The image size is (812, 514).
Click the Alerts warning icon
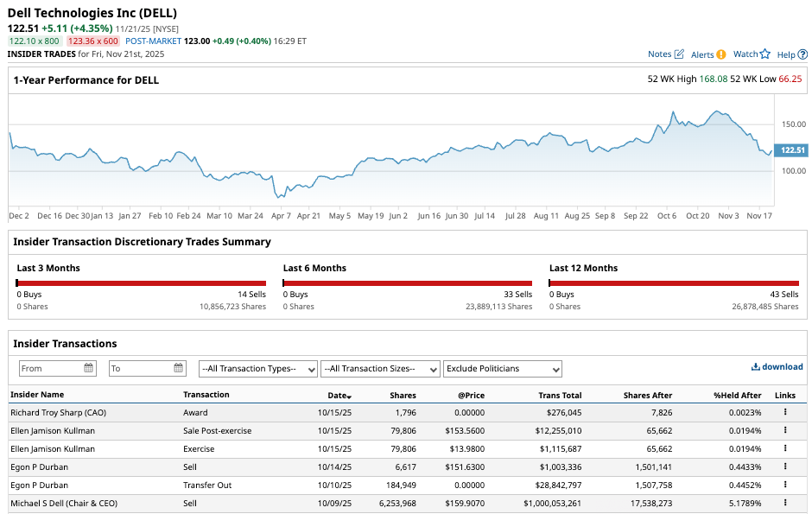(721, 54)
